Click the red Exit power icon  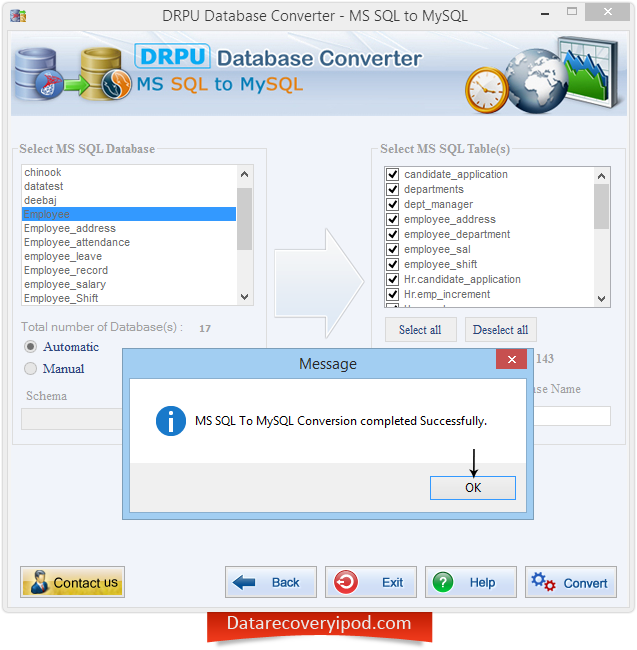346,582
